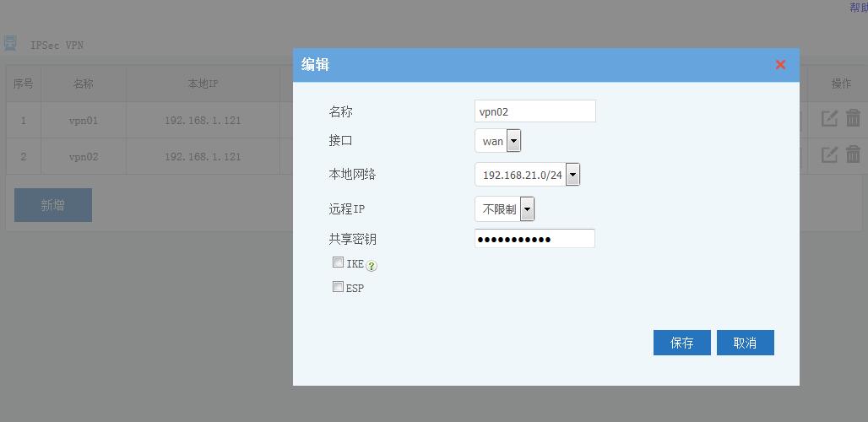
Task: Click the green help icon beside IKE
Action: pos(372,266)
